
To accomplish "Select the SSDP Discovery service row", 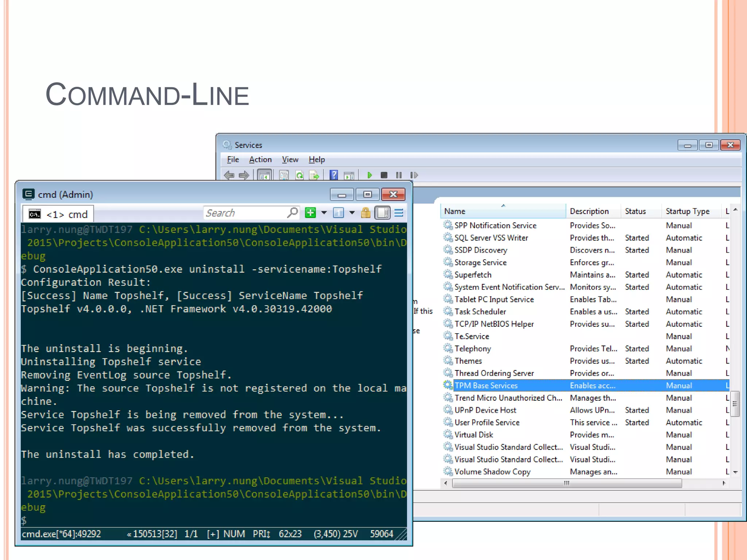I will 585,250.
